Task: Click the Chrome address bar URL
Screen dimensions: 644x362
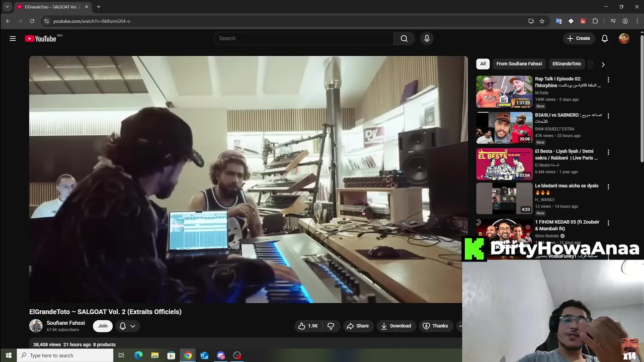Action: [92, 21]
